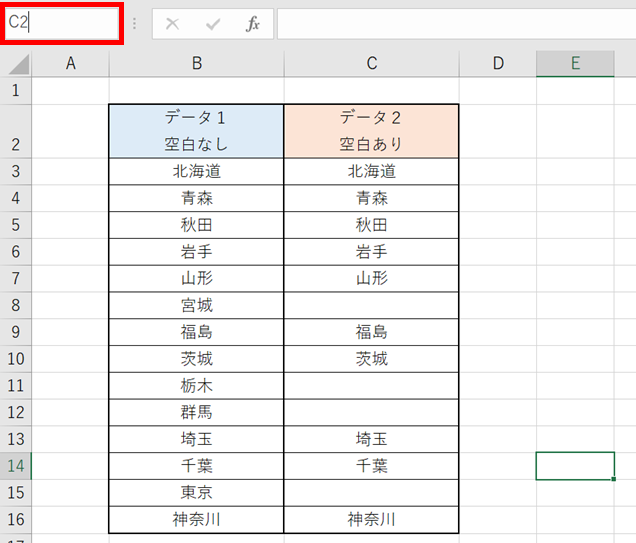
Task: Click the Cancel X icon in formula bar
Action: point(173,24)
